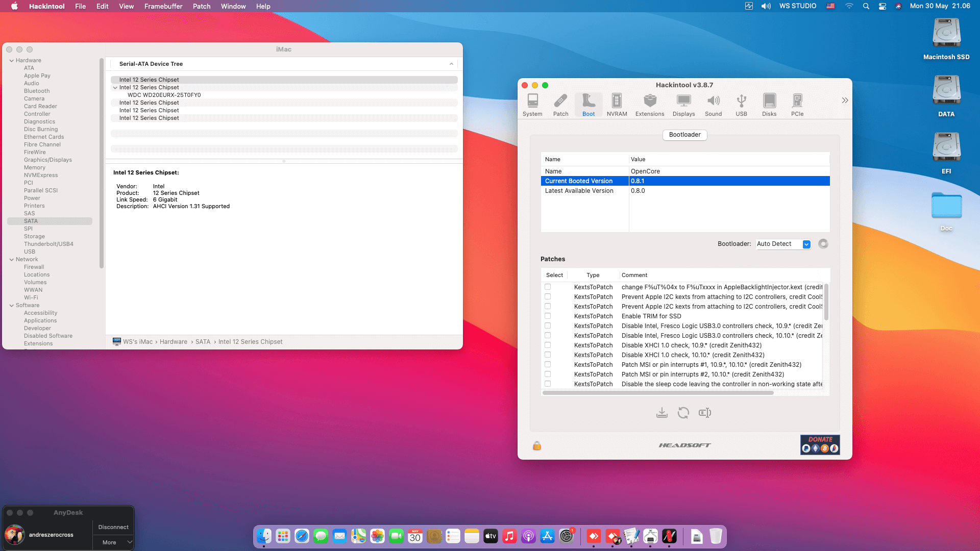
Task: Open the Extensions toolbar section
Action: [649, 105]
